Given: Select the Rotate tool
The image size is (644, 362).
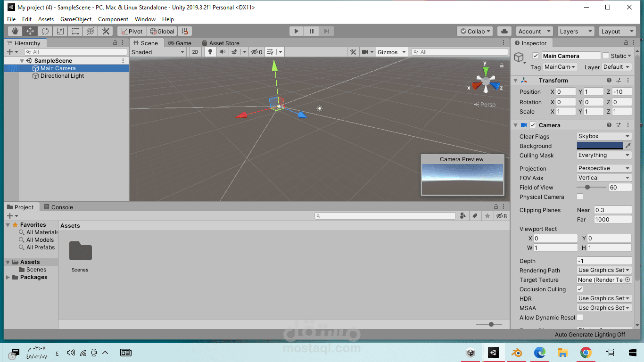Looking at the screenshot, I should click(45, 31).
